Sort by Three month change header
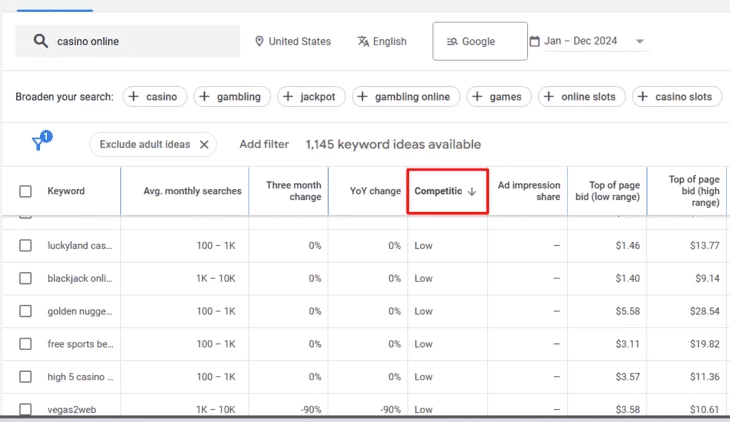The image size is (730, 422). (x=293, y=191)
